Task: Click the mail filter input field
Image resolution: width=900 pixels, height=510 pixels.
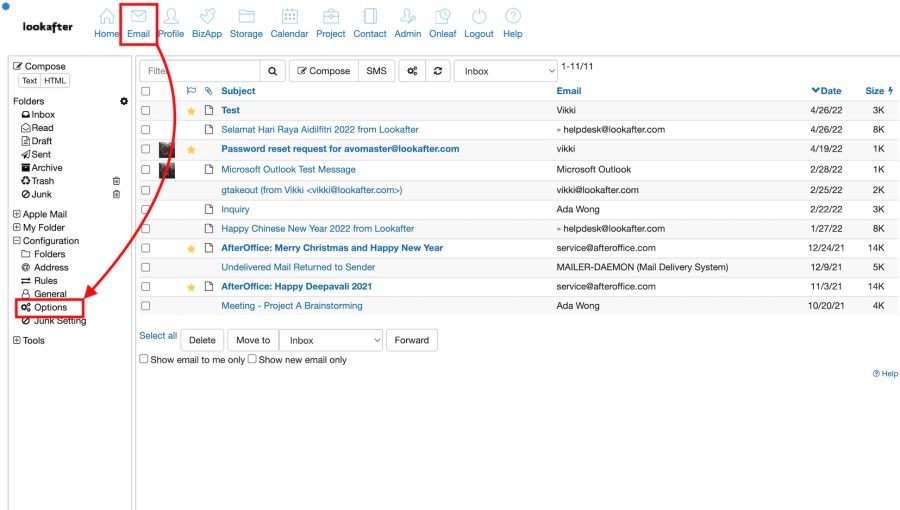Action: click(x=200, y=71)
